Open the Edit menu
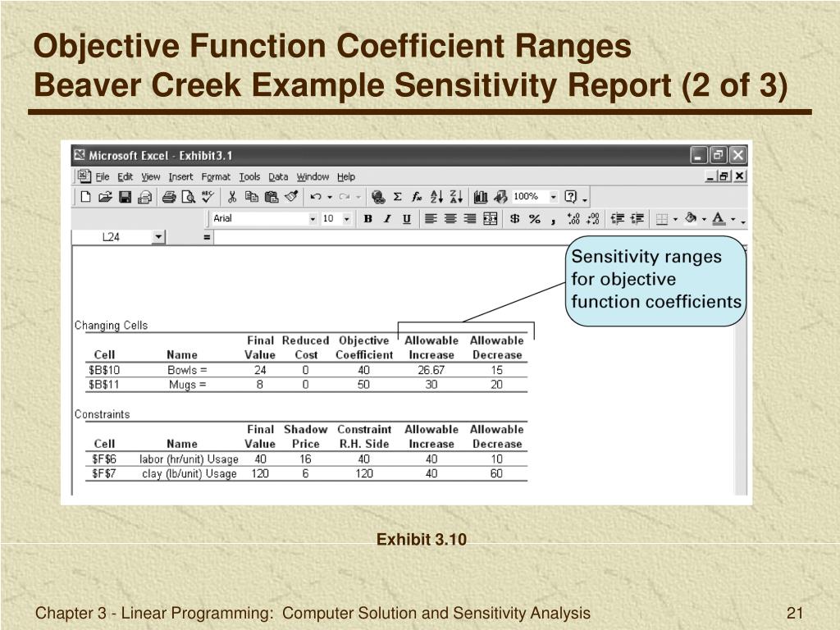The width and height of the screenshot is (840, 630). (x=126, y=177)
